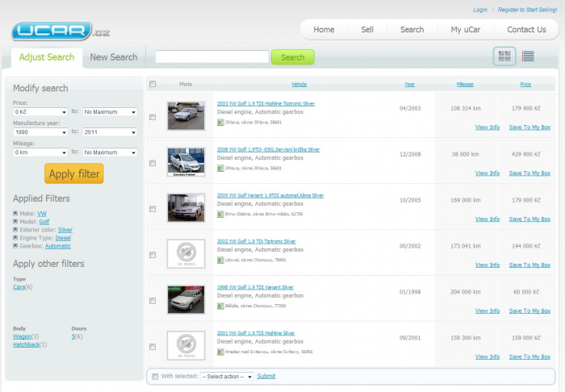565x392 pixels.
Task: Remove the Engine Type filter icon
Action: click(x=15, y=238)
